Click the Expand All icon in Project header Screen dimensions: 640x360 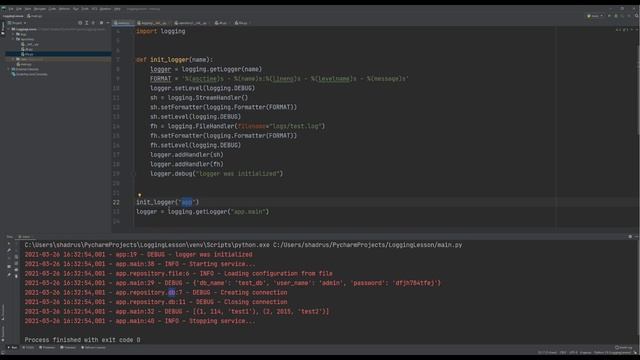[x=87, y=23]
